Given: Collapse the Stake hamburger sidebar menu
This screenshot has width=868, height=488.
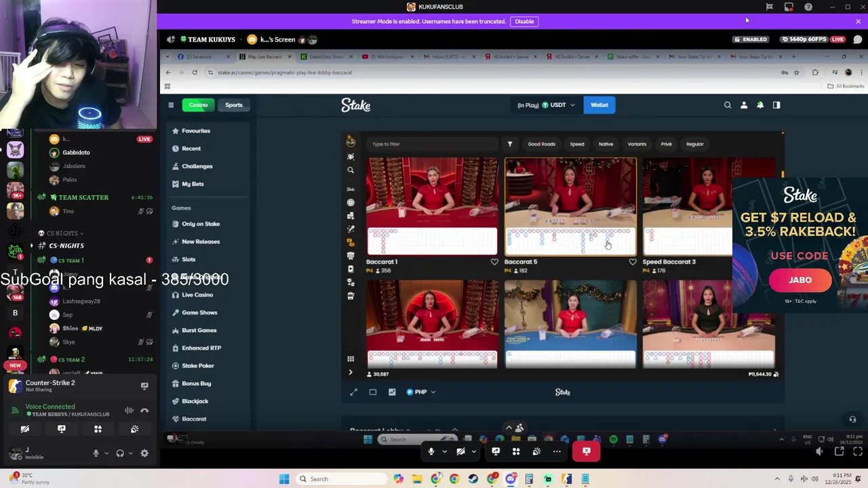Looking at the screenshot, I should 171,105.
